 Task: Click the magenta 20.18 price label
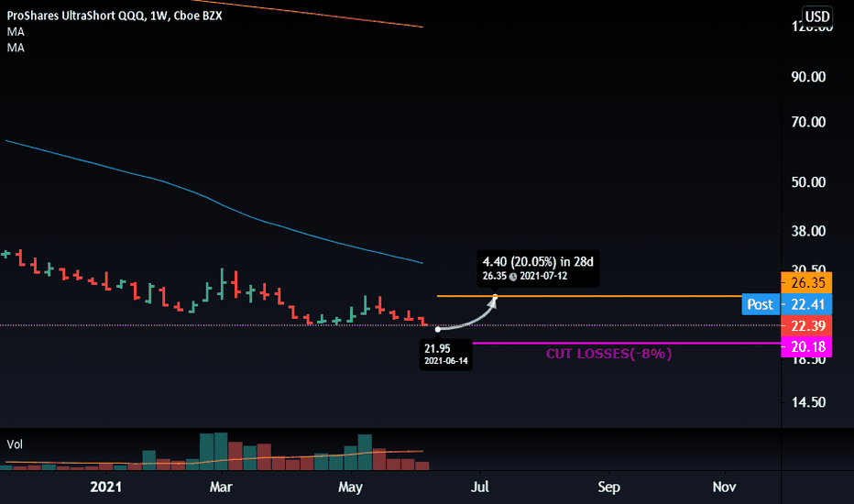click(806, 346)
